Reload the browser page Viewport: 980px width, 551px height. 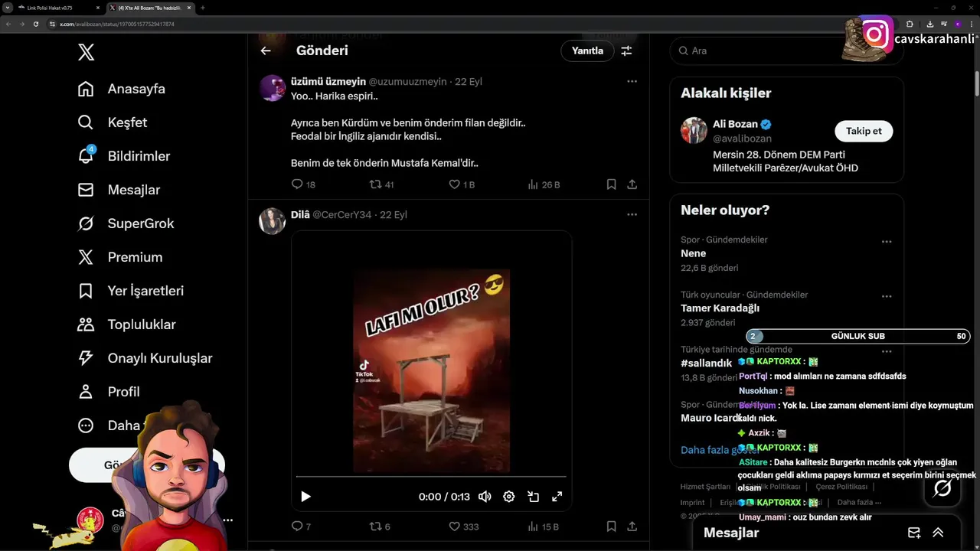pos(35,24)
